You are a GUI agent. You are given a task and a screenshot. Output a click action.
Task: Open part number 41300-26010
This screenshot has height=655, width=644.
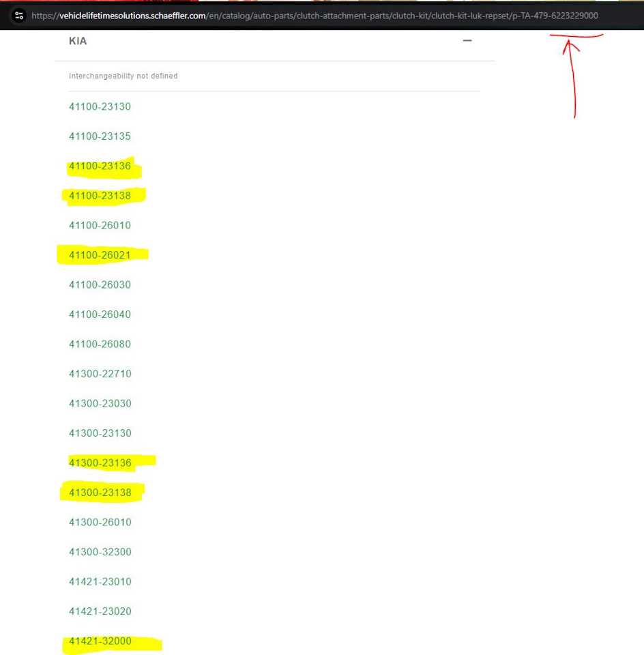click(100, 522)
